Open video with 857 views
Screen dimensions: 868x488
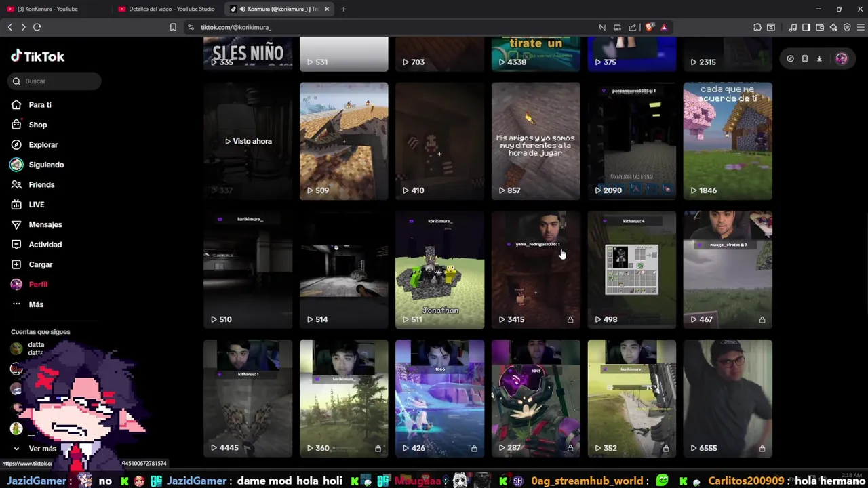536,141
